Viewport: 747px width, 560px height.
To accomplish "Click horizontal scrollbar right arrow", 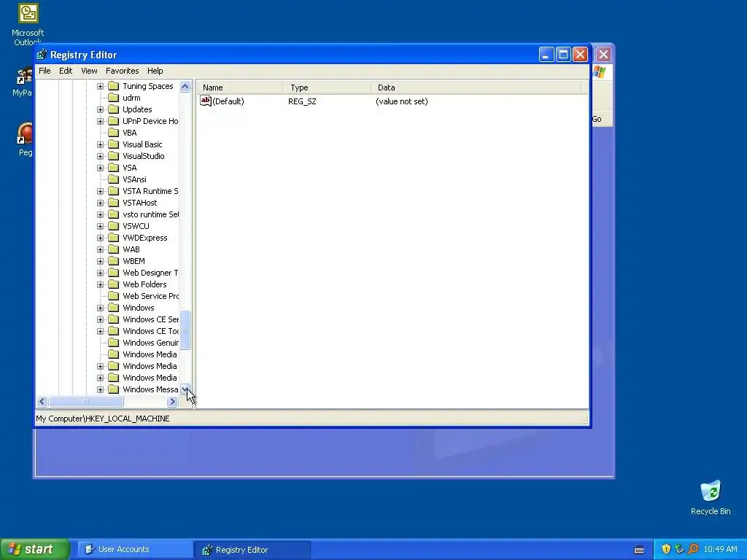I will click(x=172, y=402).
